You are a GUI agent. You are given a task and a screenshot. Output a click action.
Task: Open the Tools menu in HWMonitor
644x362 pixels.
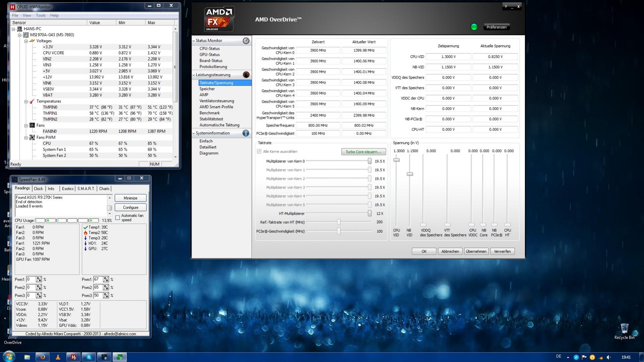(x=41, y=15)
